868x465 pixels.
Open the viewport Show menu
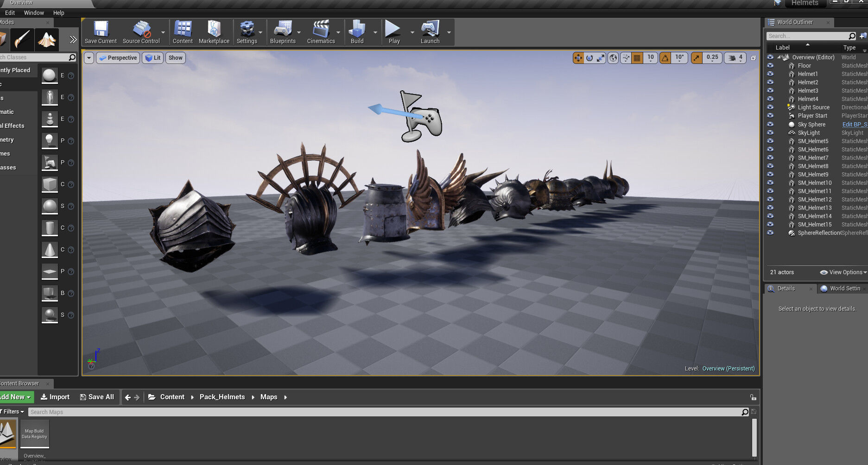[176, 58]
